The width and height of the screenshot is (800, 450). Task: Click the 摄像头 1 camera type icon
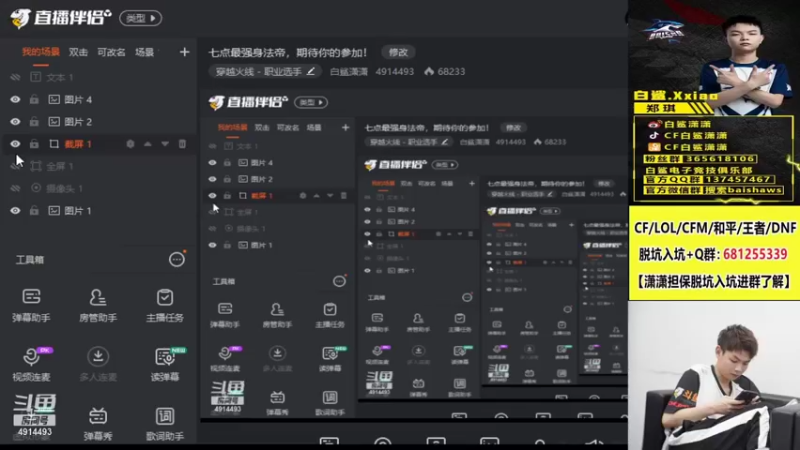coord(36,188)
